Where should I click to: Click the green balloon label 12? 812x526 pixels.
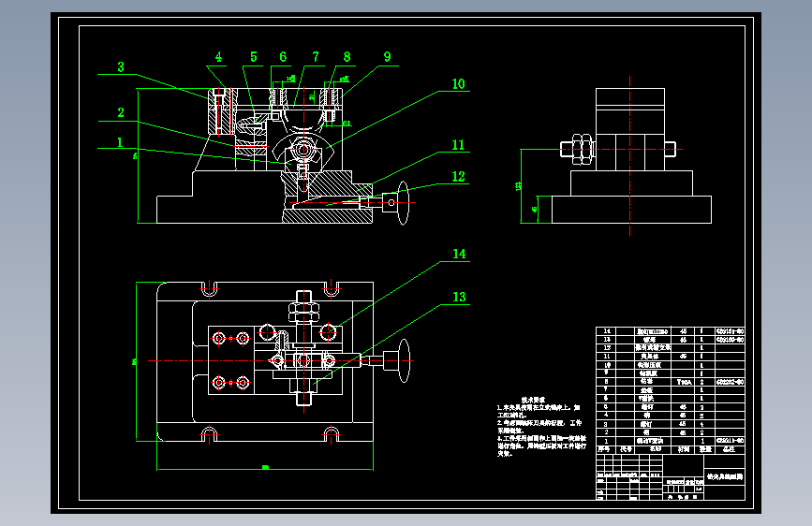click(458, 177)
